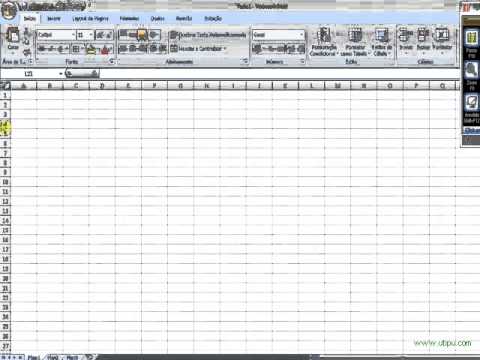
Task: Toggle align text left
Action: (x=123, y=49)
